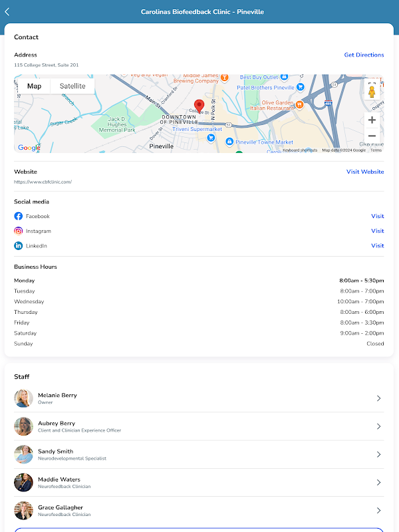Viewport: 399px width, 532px height.
Task: Expand Sandy Smith staff profile chevron
Action: coord(378,455)
